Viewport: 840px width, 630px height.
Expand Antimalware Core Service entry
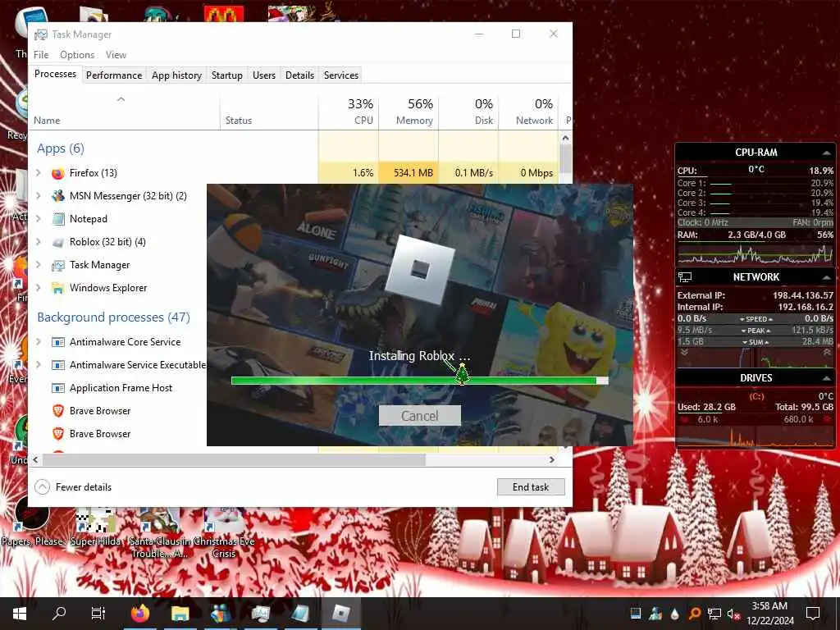point(39,341)
